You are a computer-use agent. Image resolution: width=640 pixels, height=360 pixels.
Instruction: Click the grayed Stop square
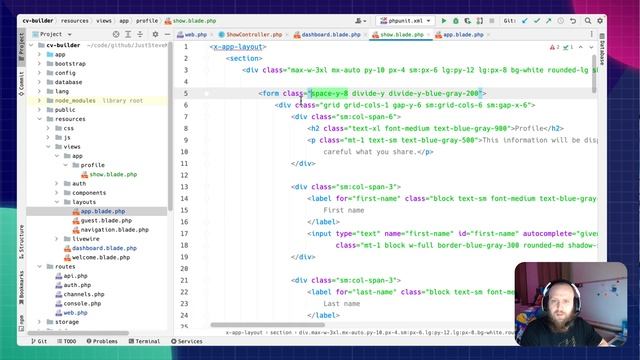point(492,21)
